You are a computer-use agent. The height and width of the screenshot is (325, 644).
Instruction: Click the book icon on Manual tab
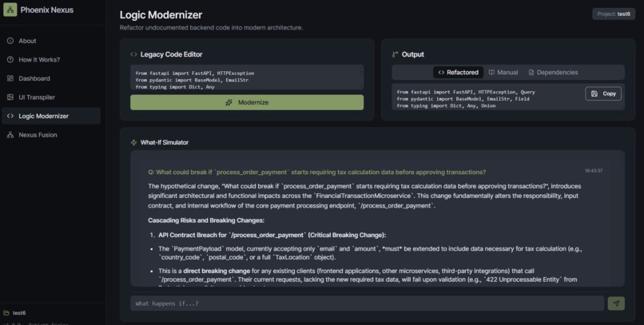tap(491, 72)
